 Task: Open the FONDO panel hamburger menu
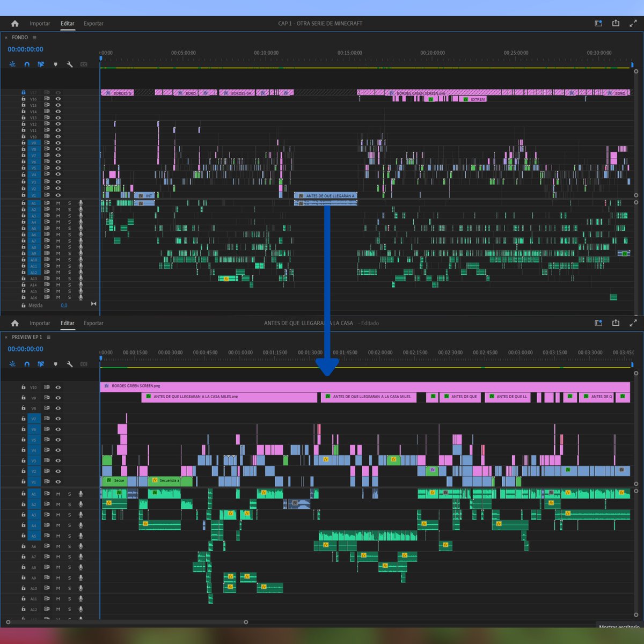coord(34,38)
